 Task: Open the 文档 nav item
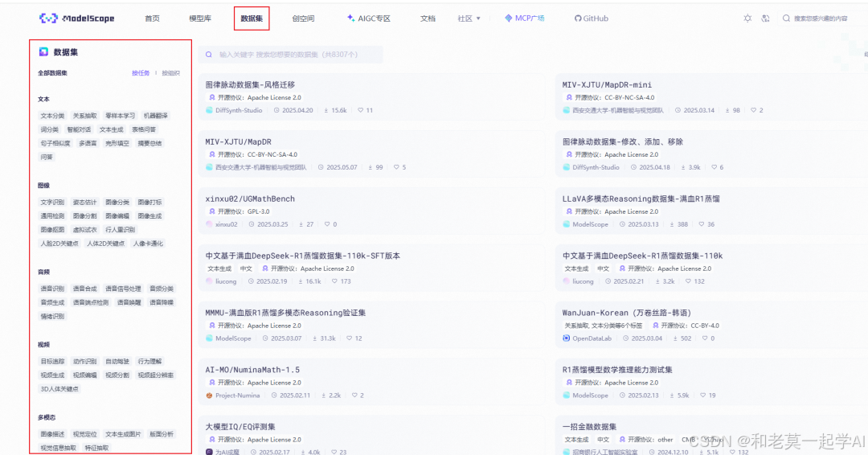(x=428, y=18)
